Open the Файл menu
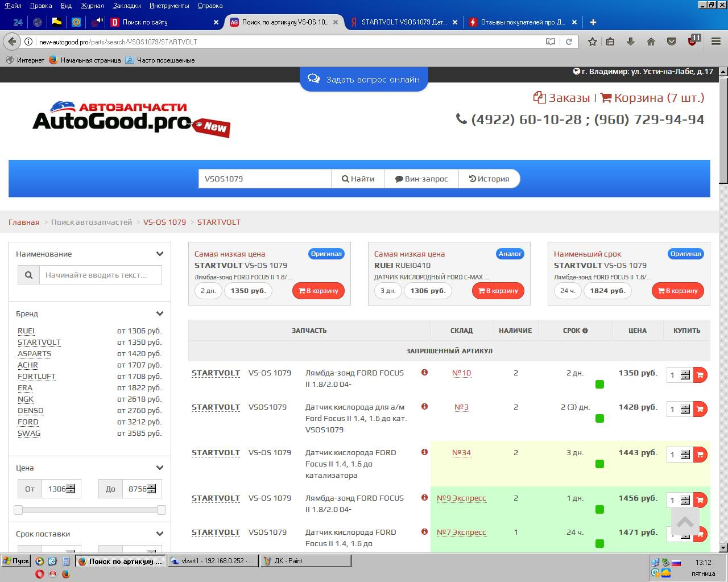This screenshot has width=728, height=582. click(x=13, y=6)
